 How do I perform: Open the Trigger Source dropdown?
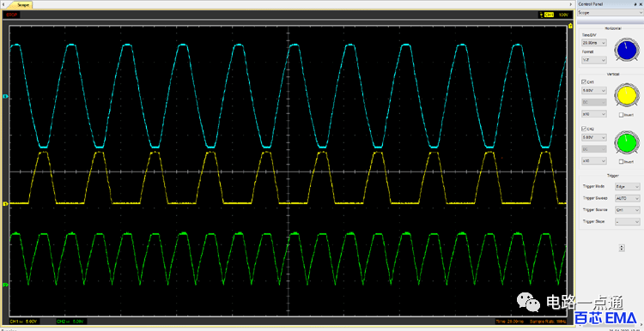(x=627, y=210)
